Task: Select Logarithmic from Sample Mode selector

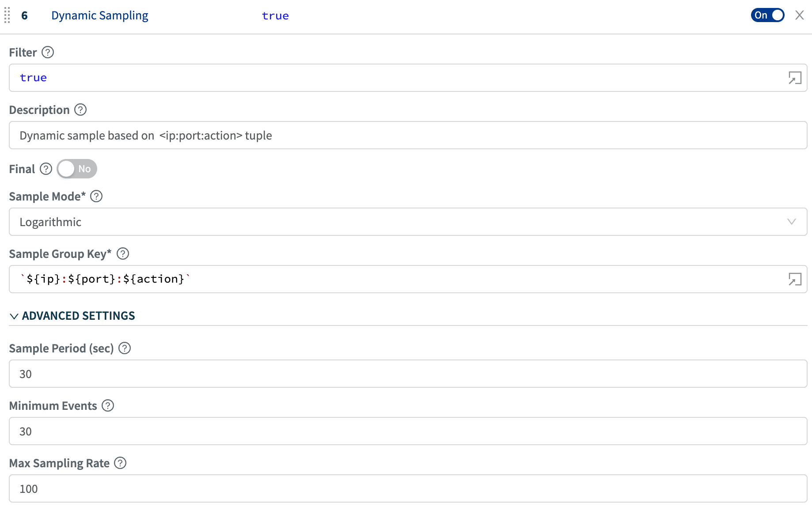Action: coord(406,222)
